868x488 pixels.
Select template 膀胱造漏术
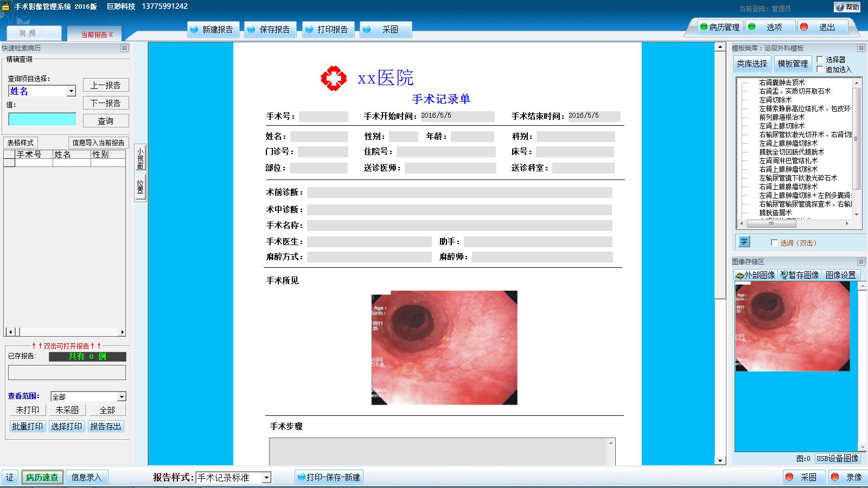pos(775,213)
